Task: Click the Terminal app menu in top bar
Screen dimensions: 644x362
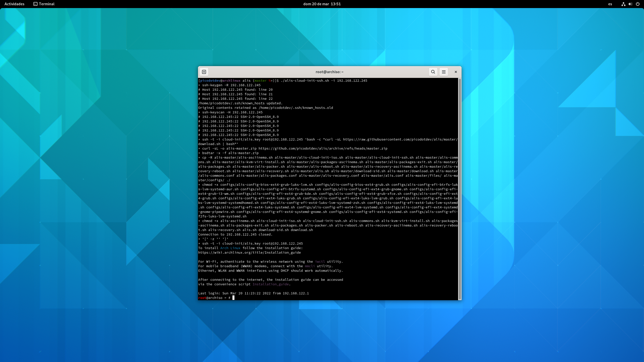Action: click(44, 4)
